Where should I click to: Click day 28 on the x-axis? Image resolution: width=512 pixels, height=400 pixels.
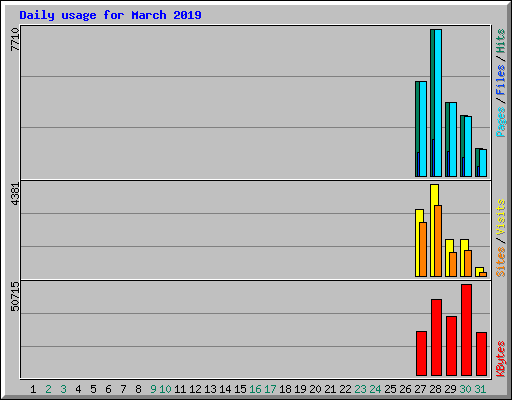(435, 389)
